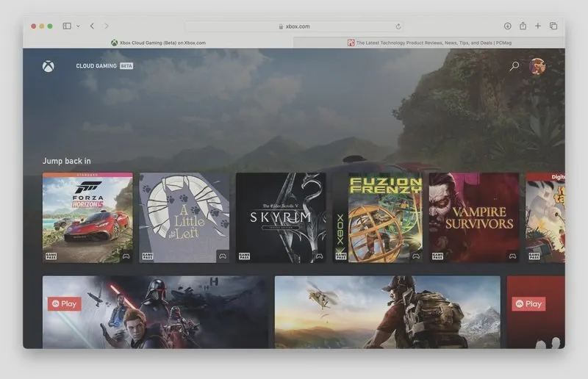Go back with Safari back arrow
Viewport: 588px width, 379px height.
coord(93,26)
